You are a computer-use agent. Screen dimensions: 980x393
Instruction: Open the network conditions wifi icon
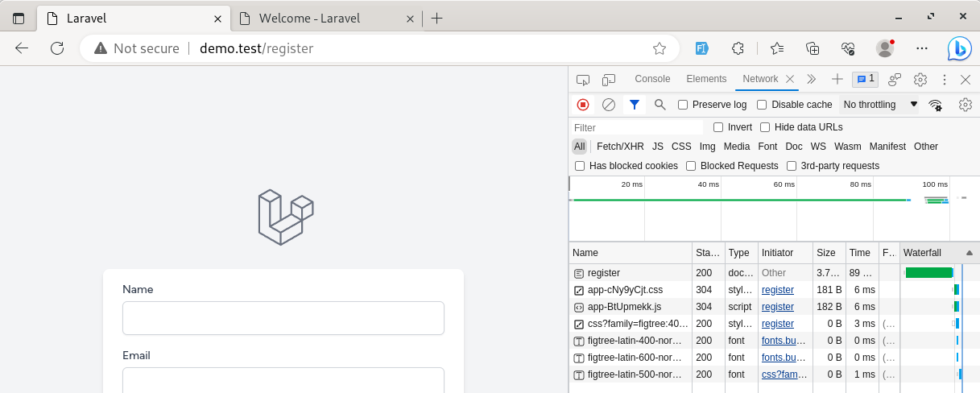click(936, 105)
